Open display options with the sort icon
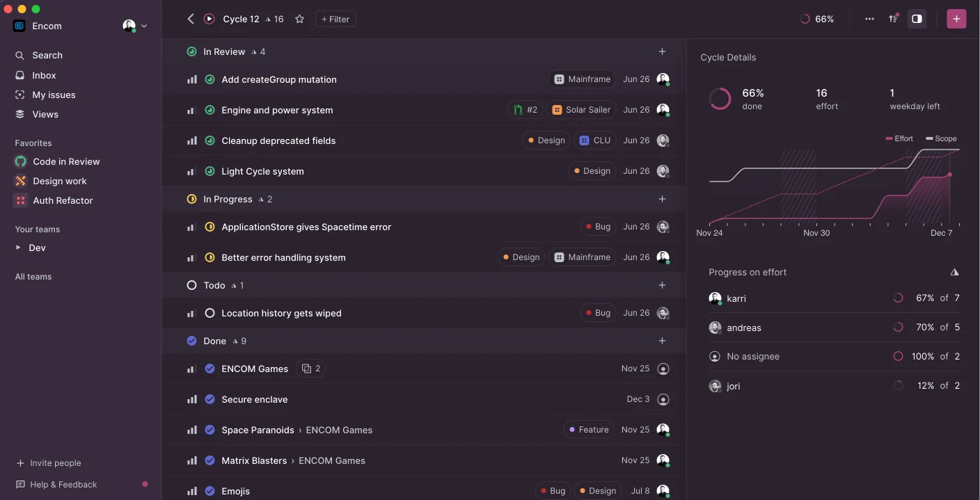 click(893, 19)
